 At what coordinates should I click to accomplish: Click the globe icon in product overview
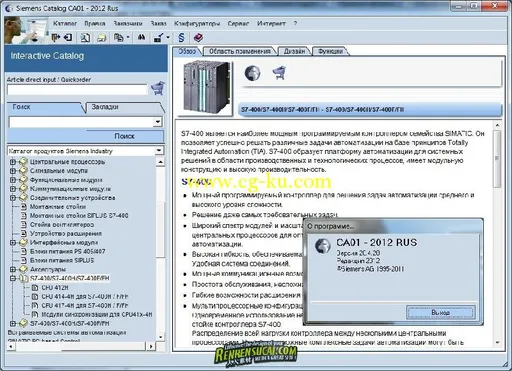coord(252,73)
